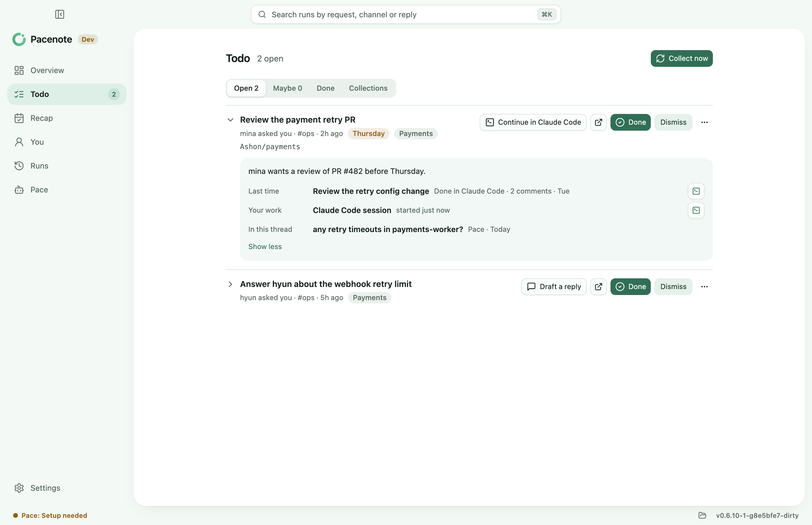The image size is (812, 525).
Task: Open more options for hyun webhook task
Action: (x=704, y=287)
